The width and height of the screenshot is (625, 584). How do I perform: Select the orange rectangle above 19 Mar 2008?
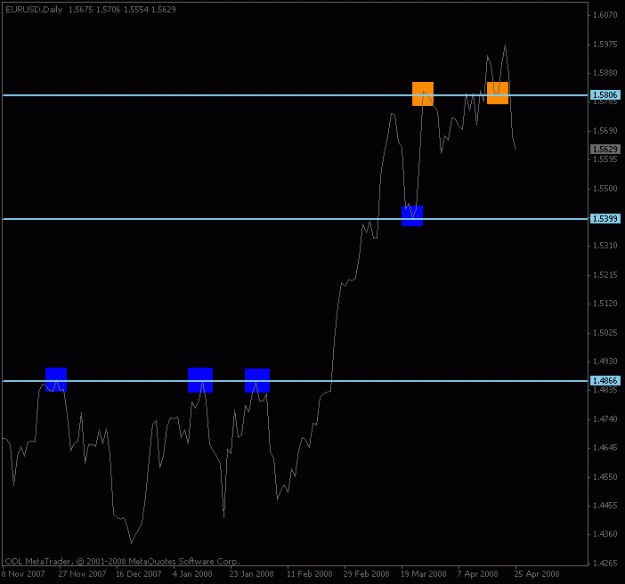(423, 94)
